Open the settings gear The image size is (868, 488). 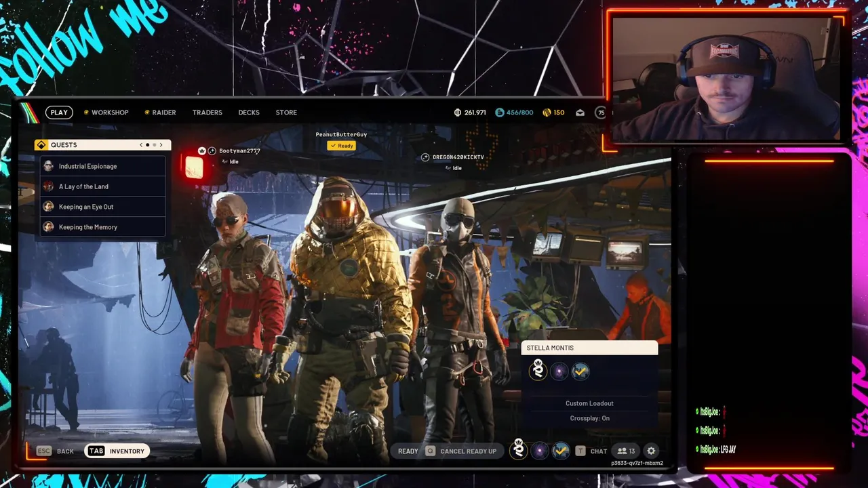651,451
